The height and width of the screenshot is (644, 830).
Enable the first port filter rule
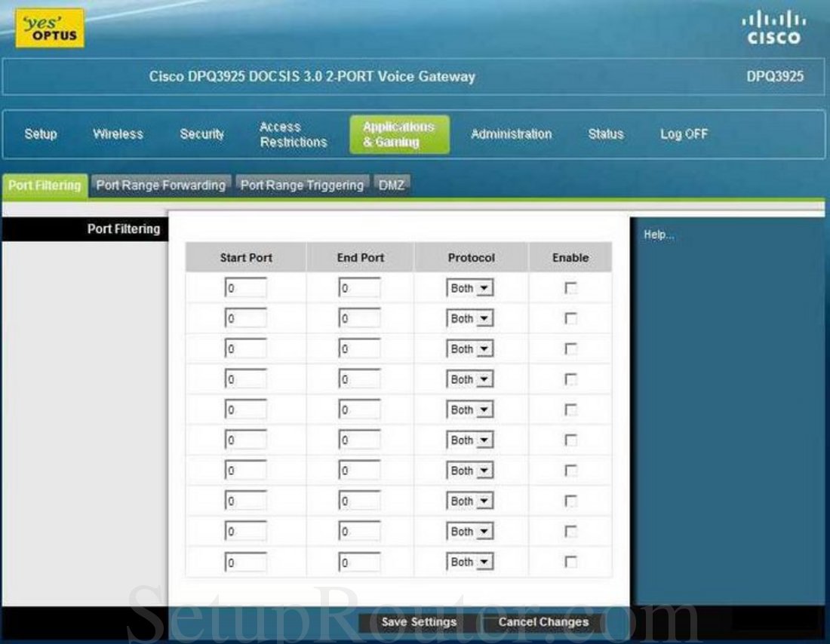pos(571,287)
